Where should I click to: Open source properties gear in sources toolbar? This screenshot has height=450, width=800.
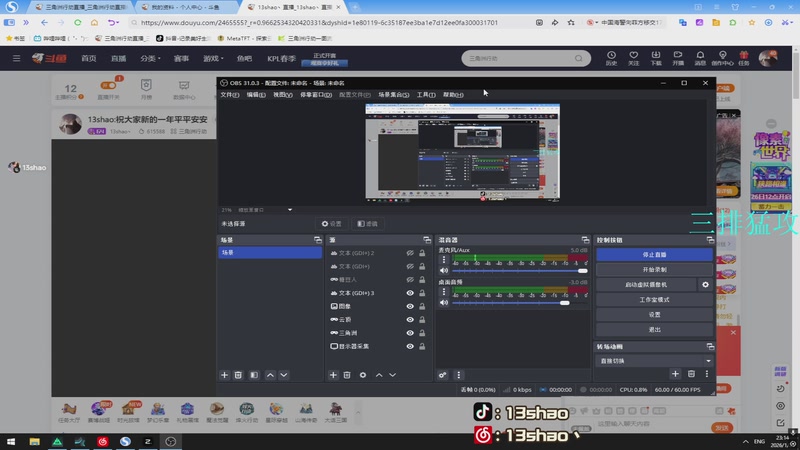point(363,375)
